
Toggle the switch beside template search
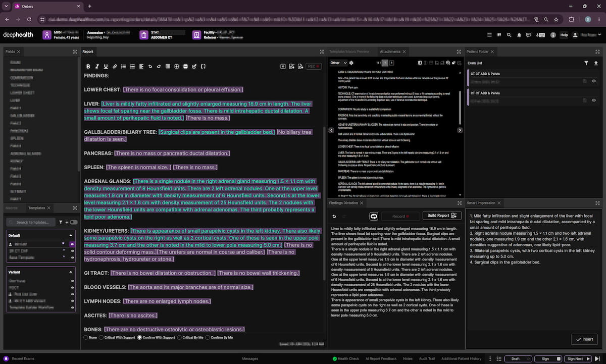coord(73,222)
